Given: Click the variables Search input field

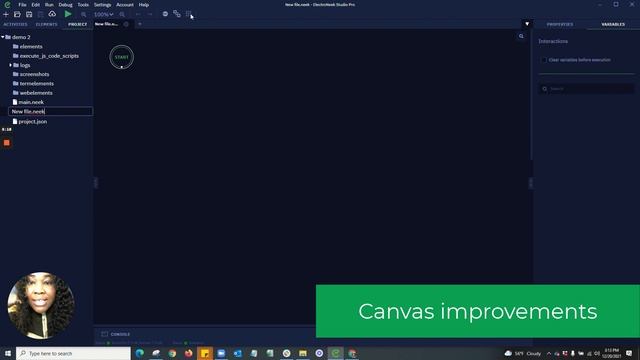Looking at the screenshot, I should click(587, 89).
